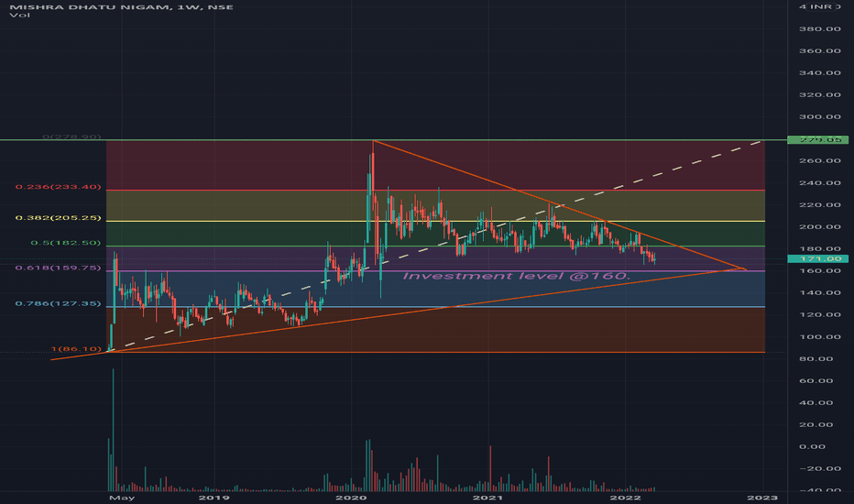The height and width of the screenshot is (504, 854).
Task: Click the 240.00 price axis value
Action: [820, 183]
